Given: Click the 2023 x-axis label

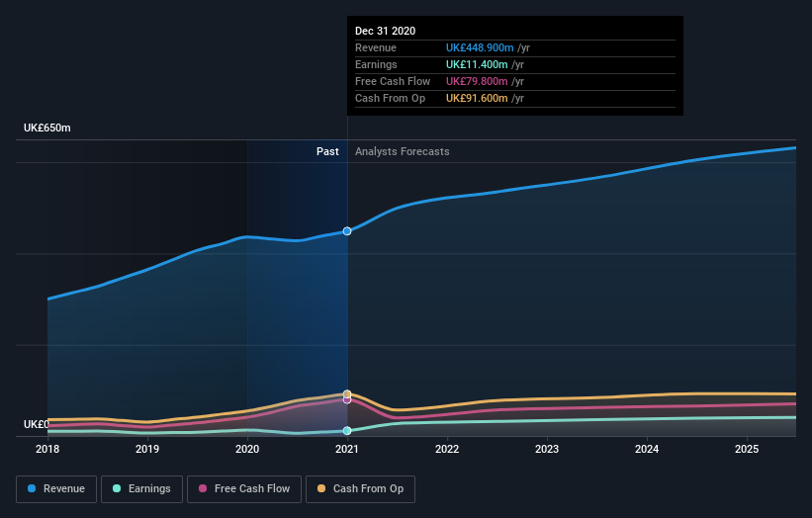Looking at the screenshot, I should pos(547,449).
